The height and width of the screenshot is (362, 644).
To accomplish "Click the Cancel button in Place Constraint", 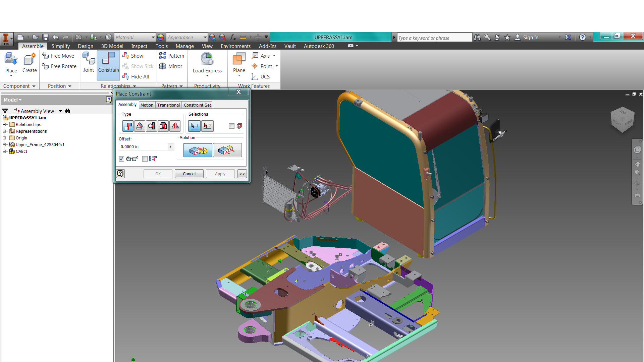I will click(189, 174).
